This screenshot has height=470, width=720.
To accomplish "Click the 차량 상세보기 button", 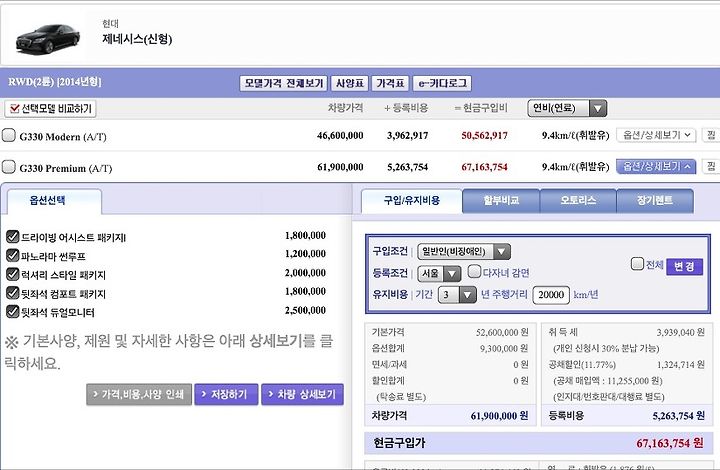I will pyautogui.click(x=302, y=394).
